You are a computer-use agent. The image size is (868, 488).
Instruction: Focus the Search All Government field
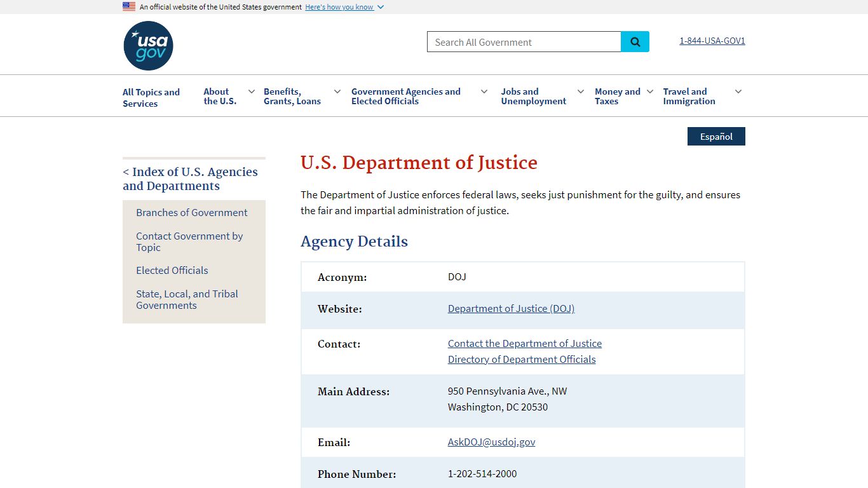click(x=524, y=42)
